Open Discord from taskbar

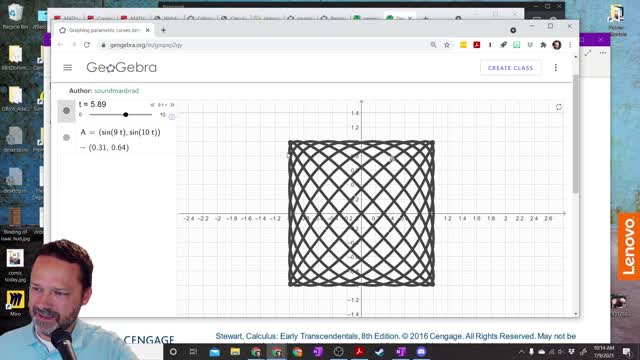(421, 351)
